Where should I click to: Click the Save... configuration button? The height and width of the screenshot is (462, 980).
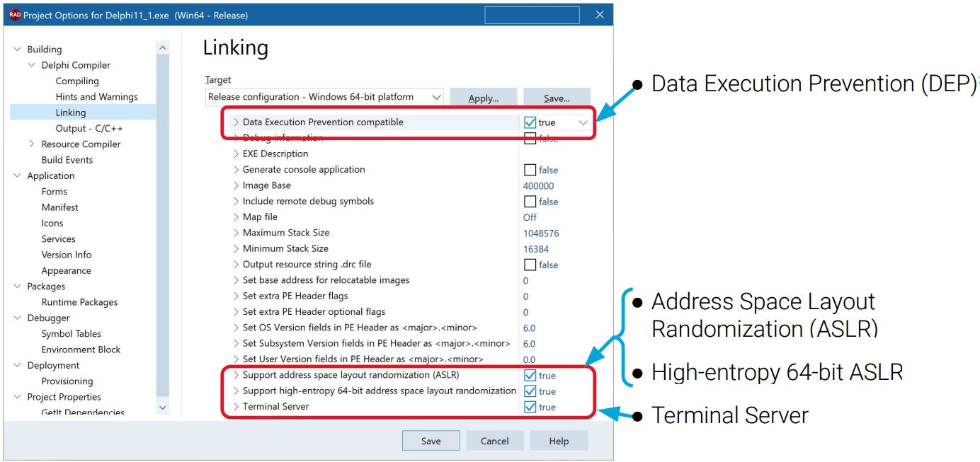pyautogui.click(x=557, y=98)
